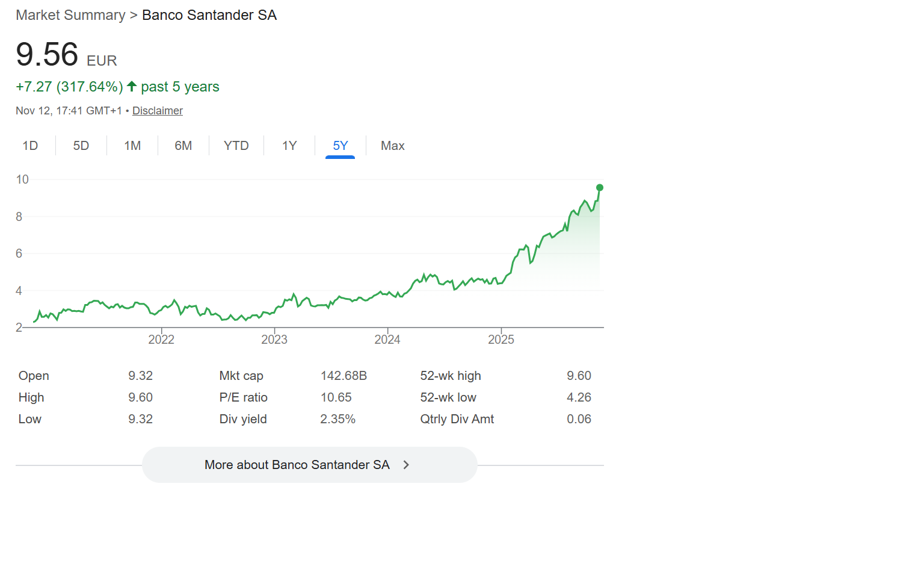
Task: Click the Mkt cap value 142.68B
Action: tap(343, 376)
